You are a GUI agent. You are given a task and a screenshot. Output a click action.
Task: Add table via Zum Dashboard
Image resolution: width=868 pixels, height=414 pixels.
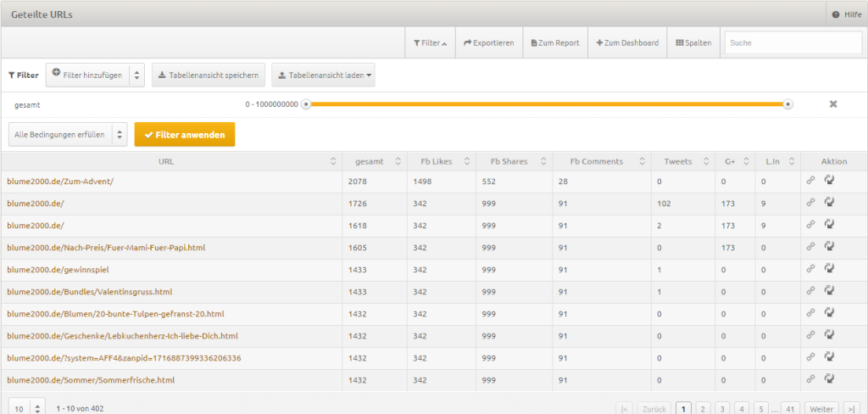[x=627, y=42]
